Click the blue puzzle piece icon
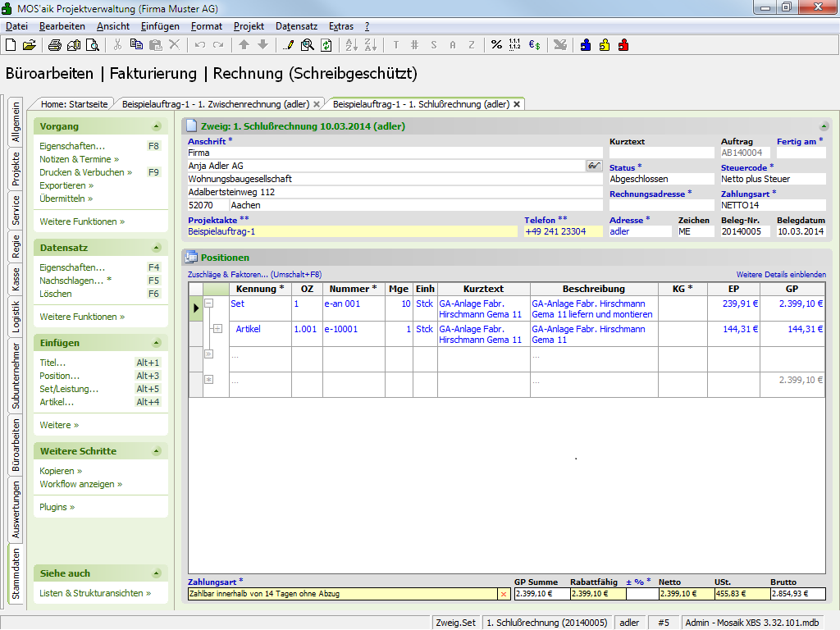 (585, 45)
